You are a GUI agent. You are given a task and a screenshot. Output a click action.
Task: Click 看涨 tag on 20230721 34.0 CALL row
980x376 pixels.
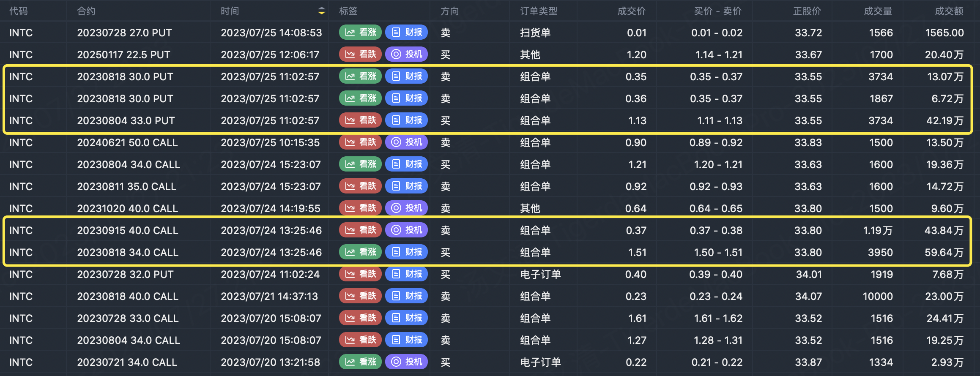(x=361, y=362)
